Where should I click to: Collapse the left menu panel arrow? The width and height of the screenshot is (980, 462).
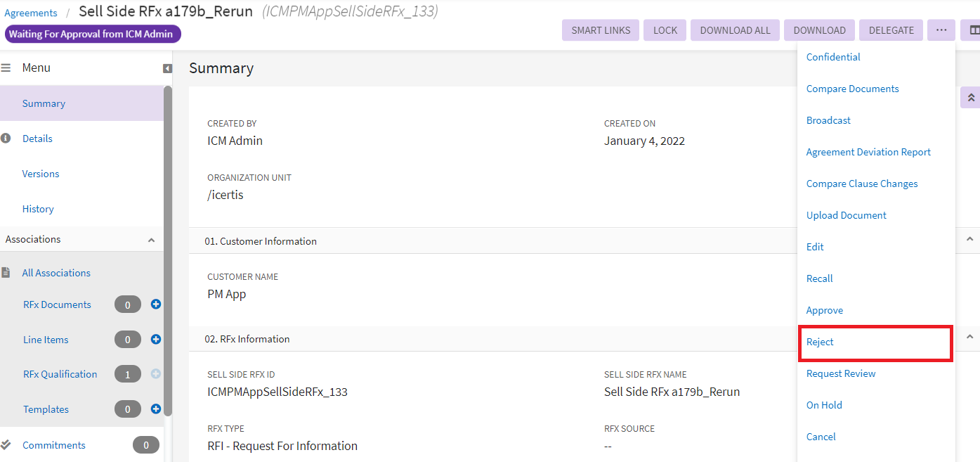pos(167,68)
